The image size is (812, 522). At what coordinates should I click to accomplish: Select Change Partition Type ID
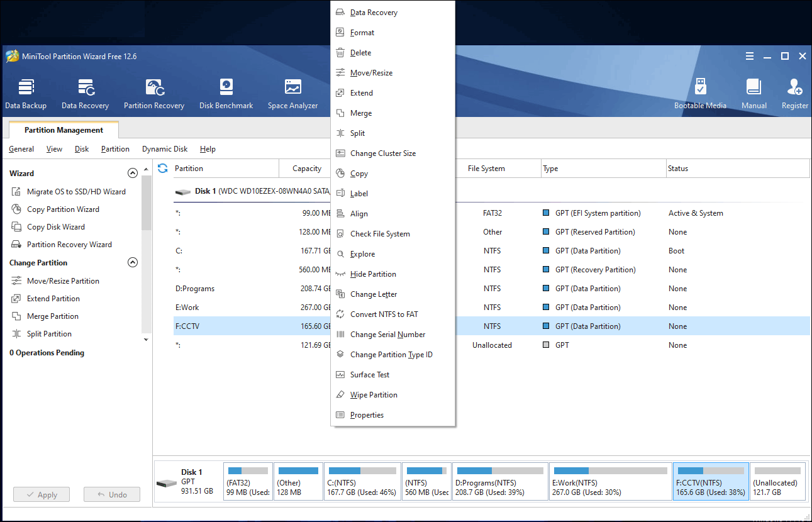(x=393, y=355)
